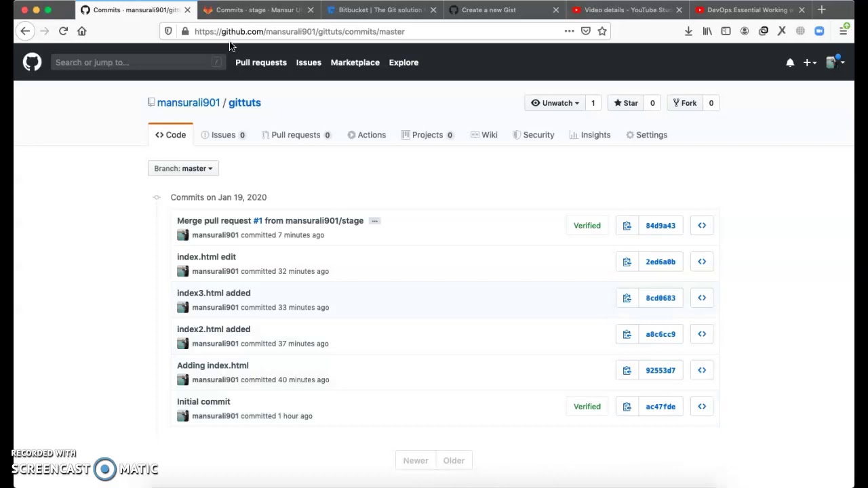Image resolution: width=868 pixels, height=488 pixels.
Task: Open the Unwatch dropdown
Action: click(555, 103)
